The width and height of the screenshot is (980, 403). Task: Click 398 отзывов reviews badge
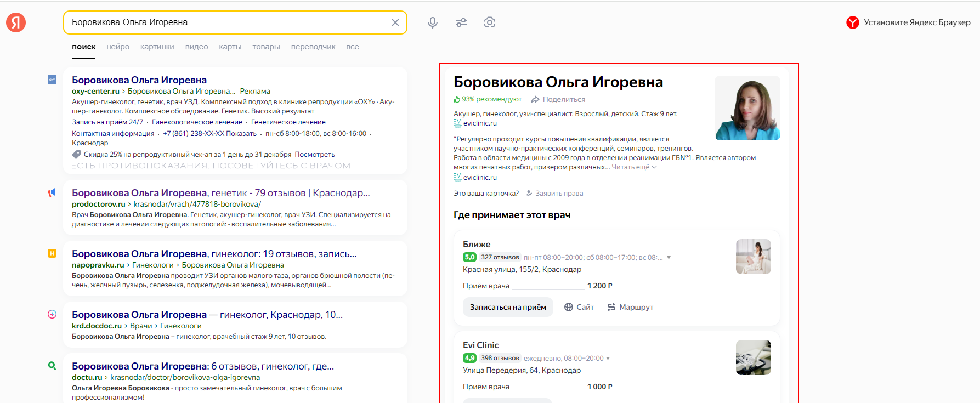click(x=500, y=358)
